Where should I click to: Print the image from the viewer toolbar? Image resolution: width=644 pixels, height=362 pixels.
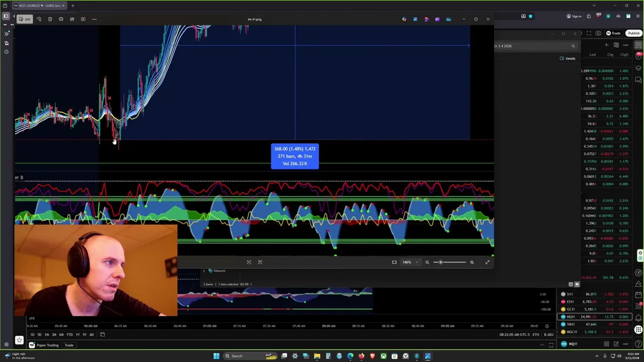(x=61, y=19)
